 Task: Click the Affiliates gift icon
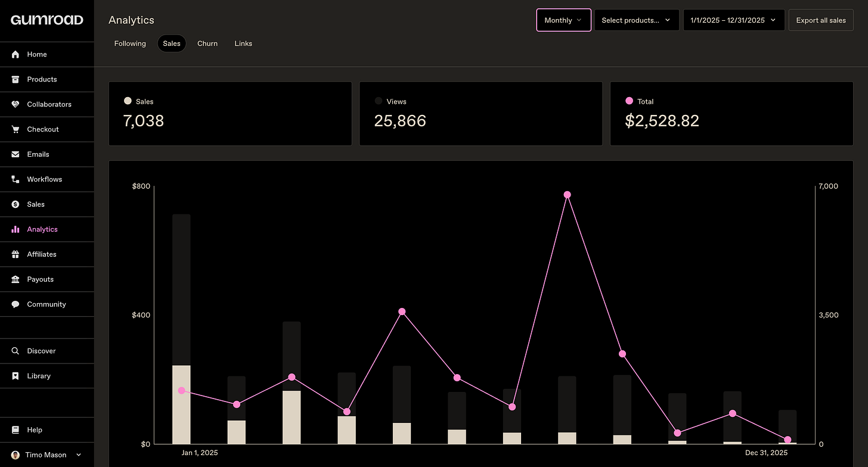15,254
